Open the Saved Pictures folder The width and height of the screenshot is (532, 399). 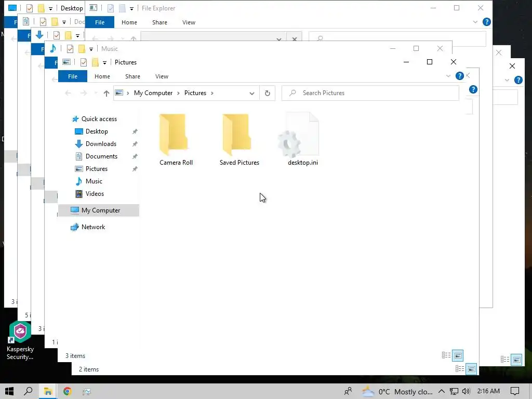[239, 140]
